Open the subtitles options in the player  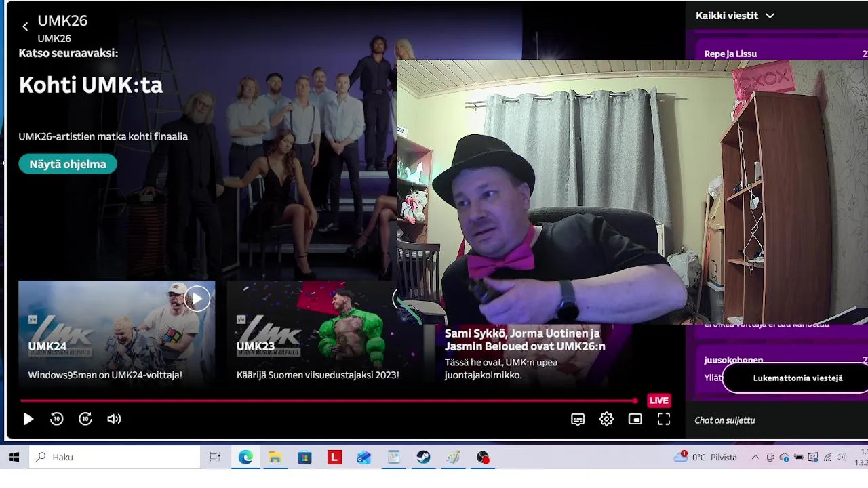tap(578, 420)
